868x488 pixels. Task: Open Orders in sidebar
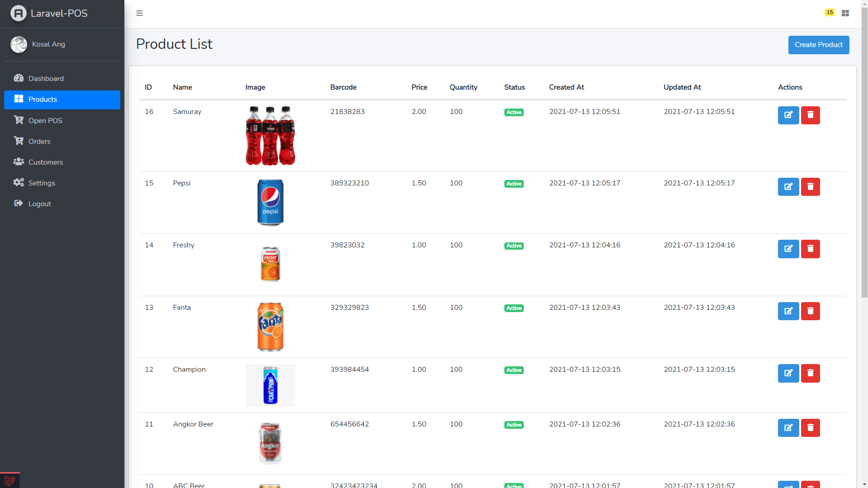click(62, 141)
